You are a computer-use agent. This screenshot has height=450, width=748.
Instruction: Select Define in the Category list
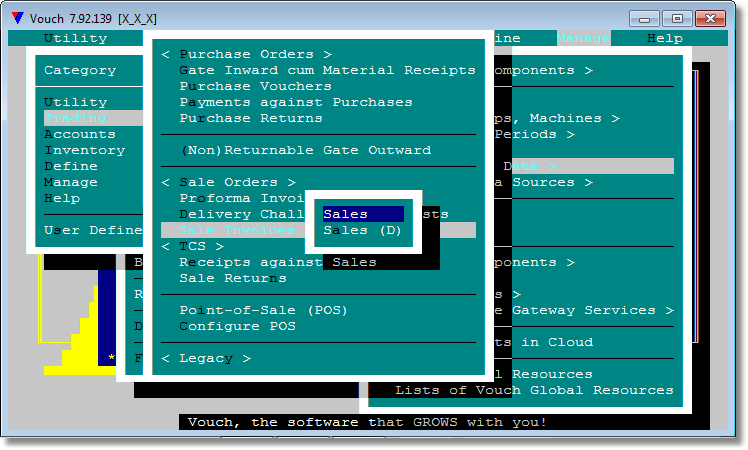click(x=71, y=166)
